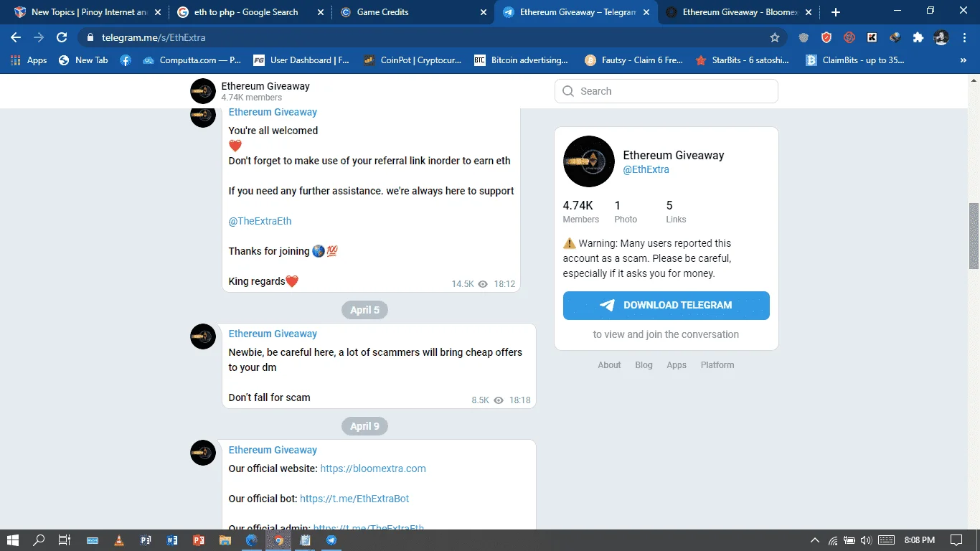This screenshot has height=551, width=980.
Task: Open the @EthExtra handle in the sidebar
Action: coord(646,170)
